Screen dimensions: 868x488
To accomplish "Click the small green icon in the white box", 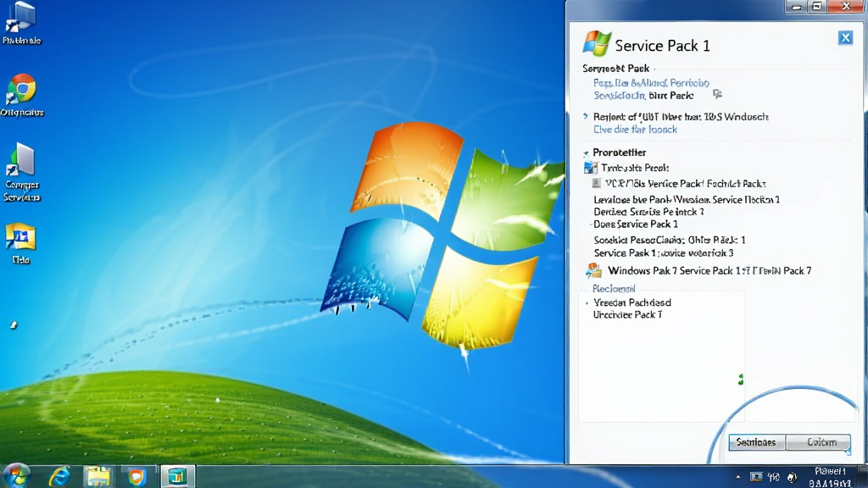I will pyautogui.click(x=741, y=380).
